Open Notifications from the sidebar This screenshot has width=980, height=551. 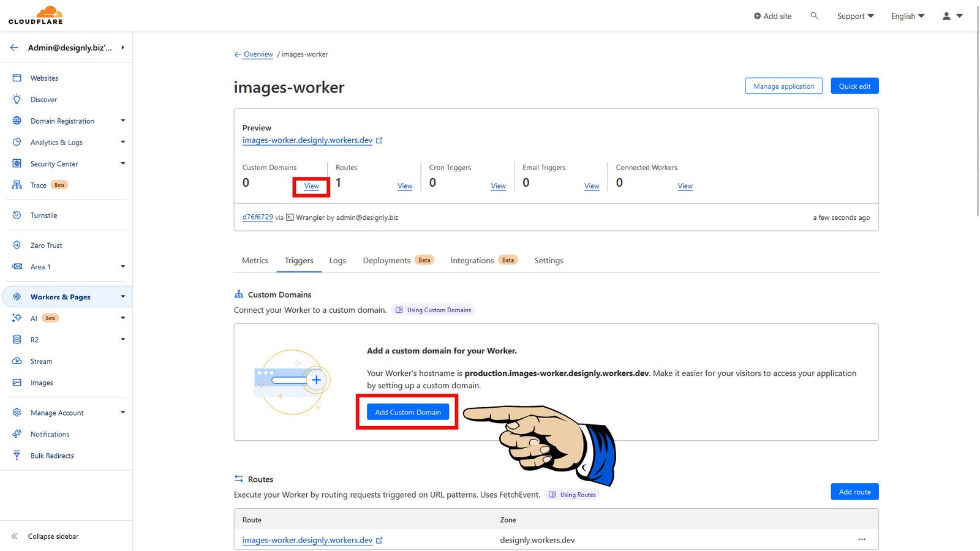click(50, 434)
